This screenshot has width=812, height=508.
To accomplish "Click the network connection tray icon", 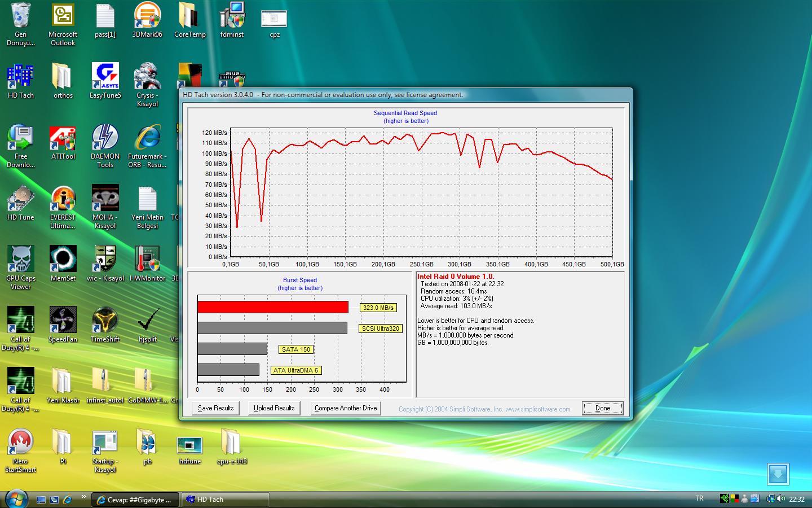I will 770,498.
